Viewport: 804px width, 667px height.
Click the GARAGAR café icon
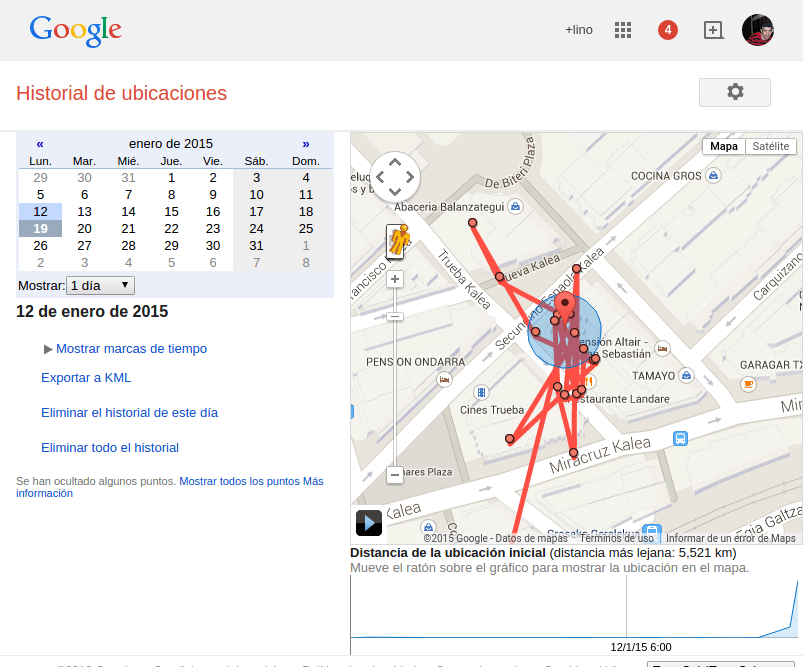coord(749,383)
